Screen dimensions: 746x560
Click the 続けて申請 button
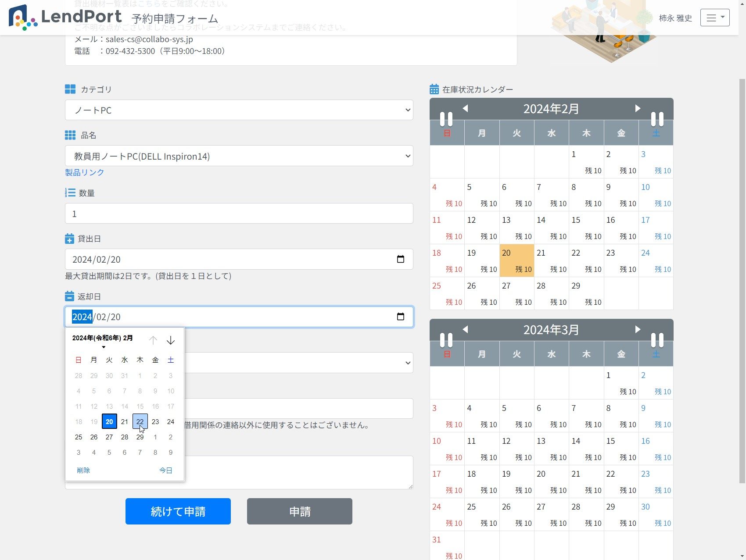click(178, 511)
